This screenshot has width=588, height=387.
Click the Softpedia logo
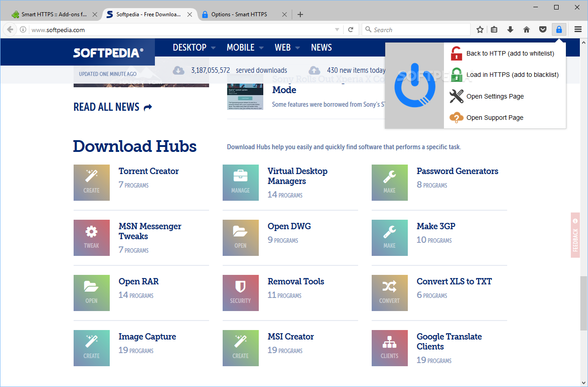tap(108, 53)
